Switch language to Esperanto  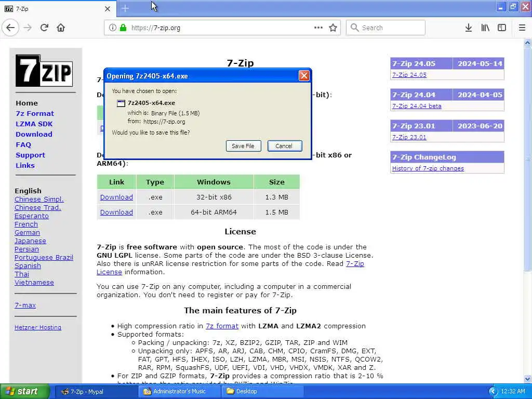(32, 216)
